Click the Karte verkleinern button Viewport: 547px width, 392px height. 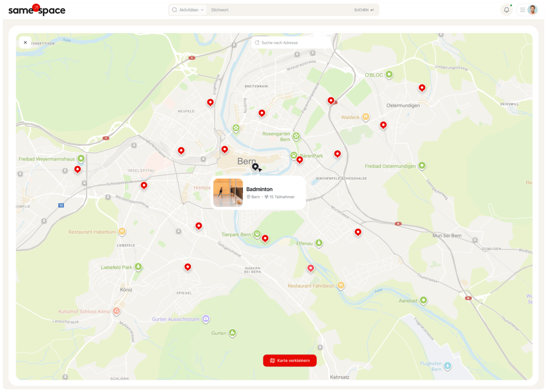pyautogui.click(x=290, y=360)
